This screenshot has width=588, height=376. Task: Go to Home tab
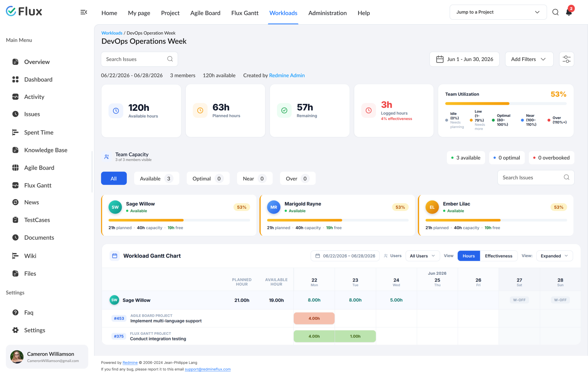click(109, 13)
